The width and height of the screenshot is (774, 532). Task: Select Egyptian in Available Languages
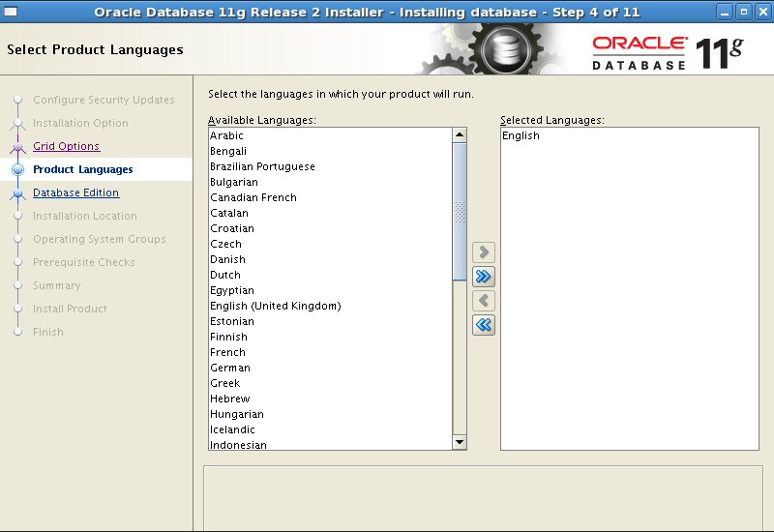coord(330,290)
